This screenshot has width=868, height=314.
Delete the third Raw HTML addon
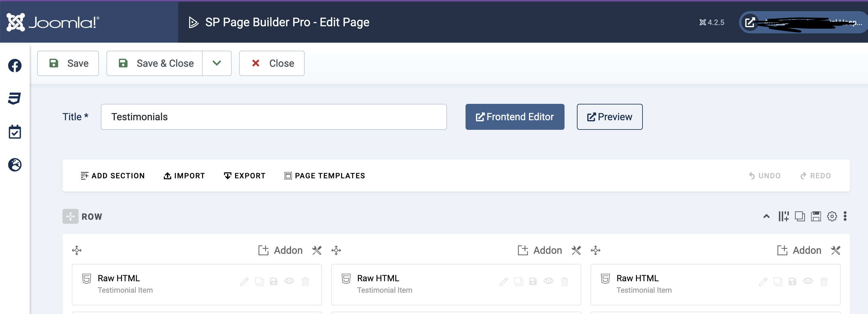(824, 281)
